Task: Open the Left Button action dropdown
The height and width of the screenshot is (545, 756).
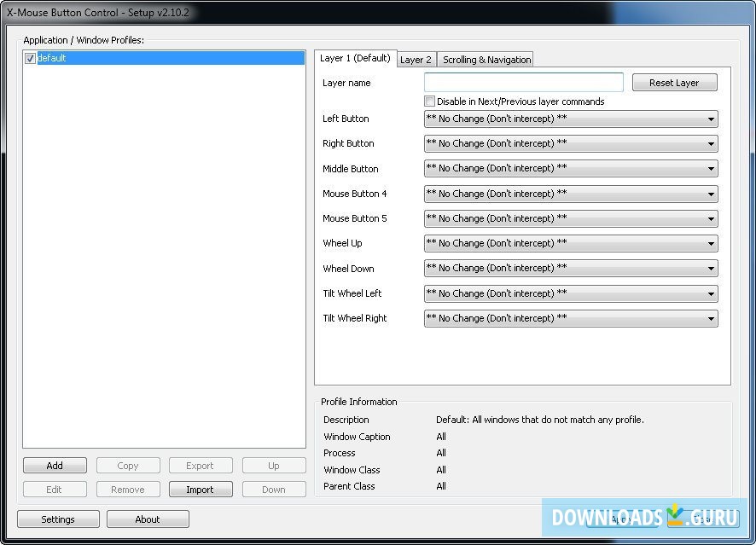Action: (571, 119)
